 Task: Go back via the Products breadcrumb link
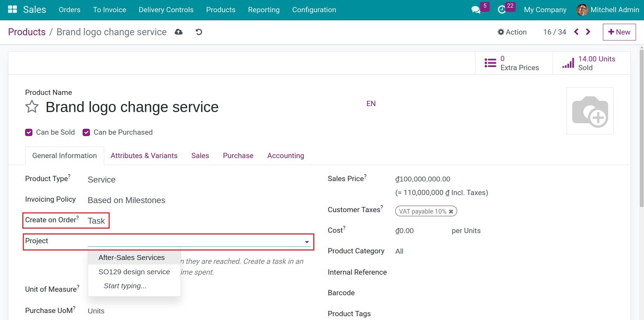coord(26,32)
